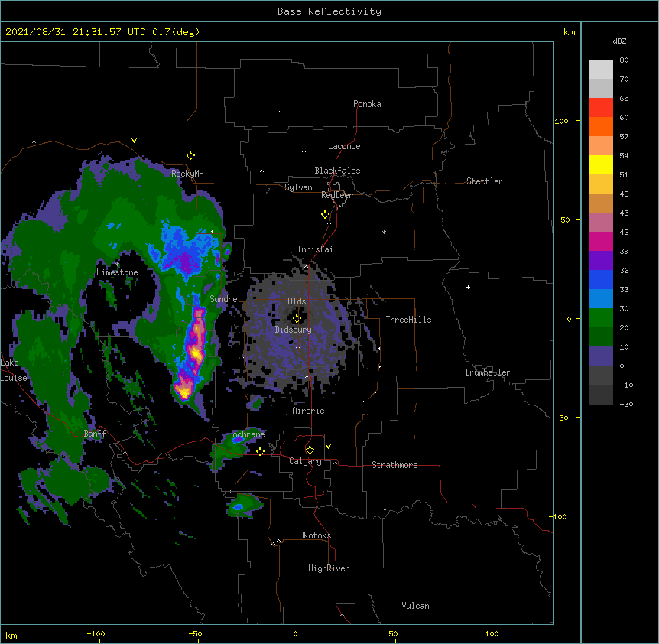Select the Cochrane label
The width and height of the screenshot is (659, 644).
[x=246, y=434]
